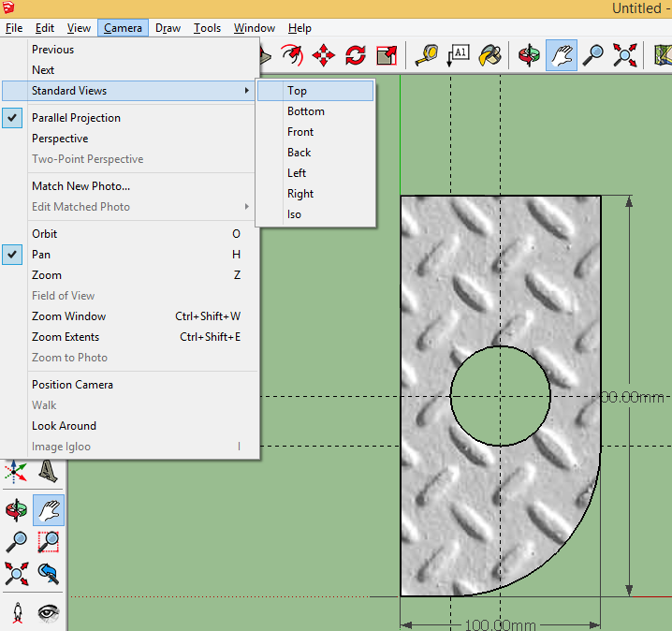Select the Front standard view

pos(300,132)
